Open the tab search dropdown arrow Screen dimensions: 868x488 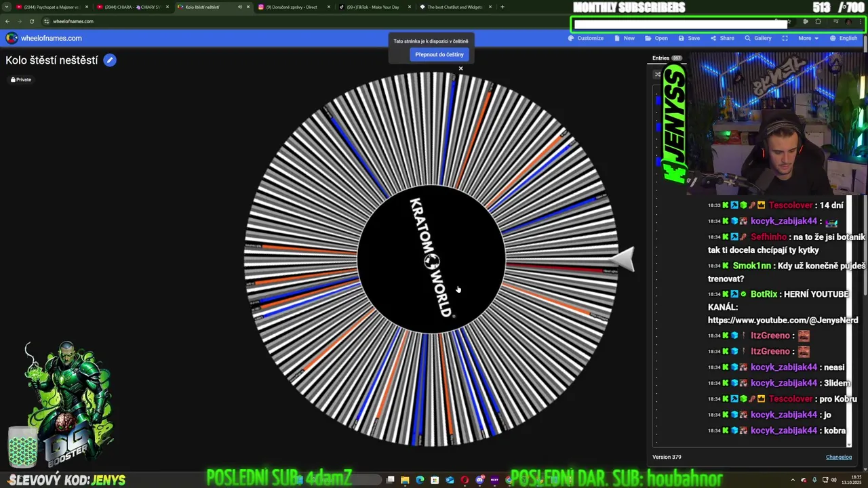pyautogui.click(x=6, y=7)
